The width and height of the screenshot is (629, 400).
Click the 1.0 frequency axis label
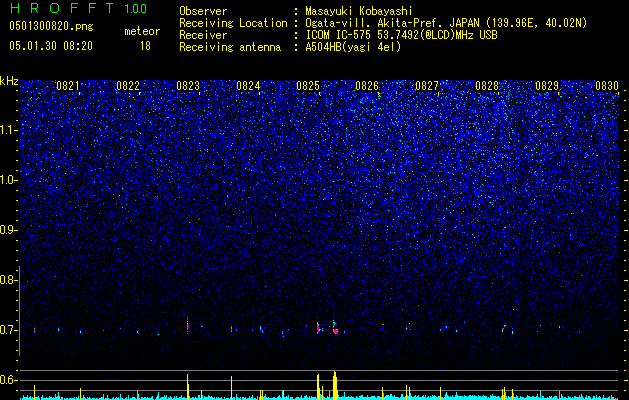[x=8, y=180]
